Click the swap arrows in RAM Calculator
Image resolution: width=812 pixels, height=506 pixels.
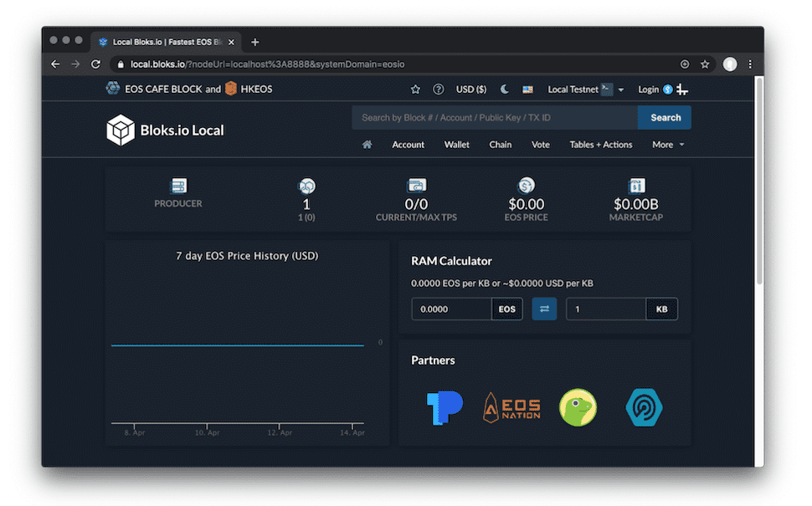tap(544, 309)
